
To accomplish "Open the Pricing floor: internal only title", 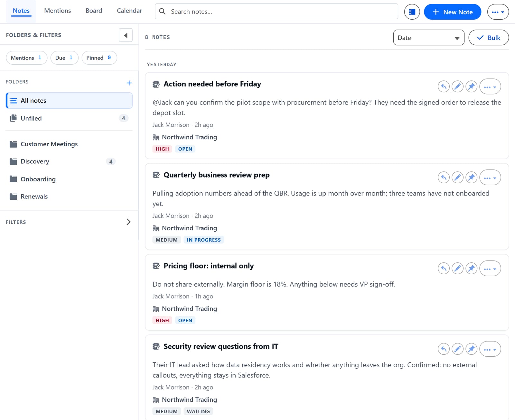I will (209, 266).
